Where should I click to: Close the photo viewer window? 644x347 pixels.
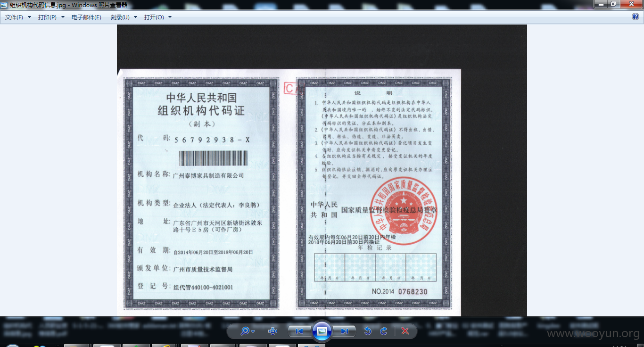point(630,4)
